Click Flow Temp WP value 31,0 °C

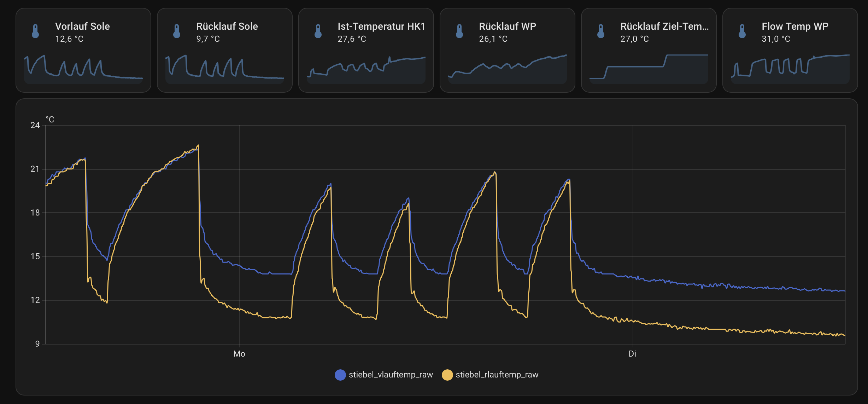pyautogui.click(x=775, y=39)
